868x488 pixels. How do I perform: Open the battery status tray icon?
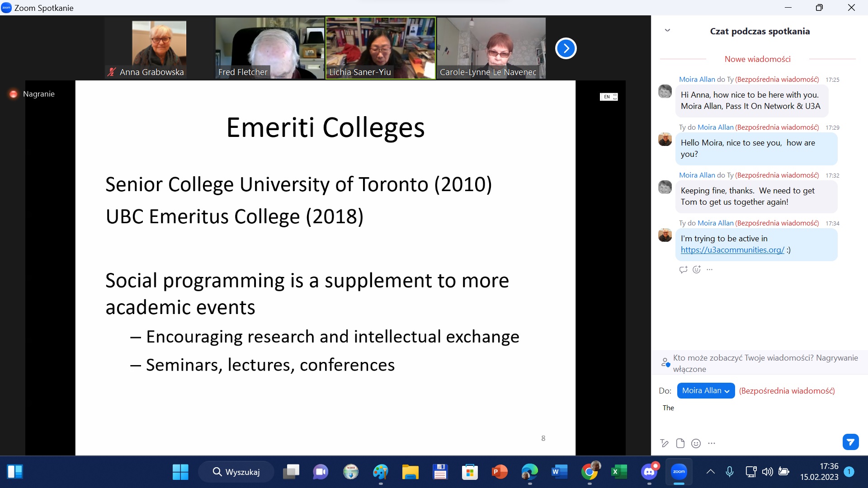pyautogui.click(x=784, y=472)
